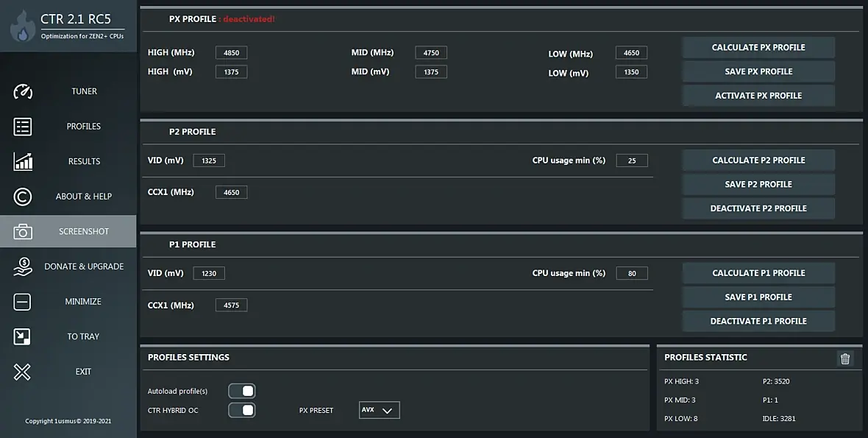Open the TUNER menu item
The width and height of the screenshot is (868, 438).
coord(84,91)
